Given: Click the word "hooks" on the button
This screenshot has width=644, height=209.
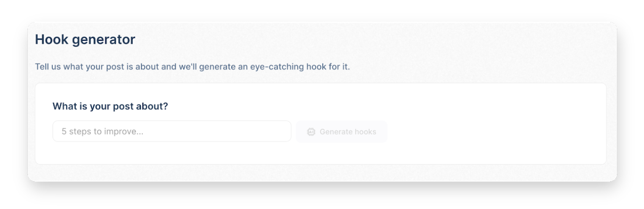Looking at the screenshot, I should pos(365,132).
